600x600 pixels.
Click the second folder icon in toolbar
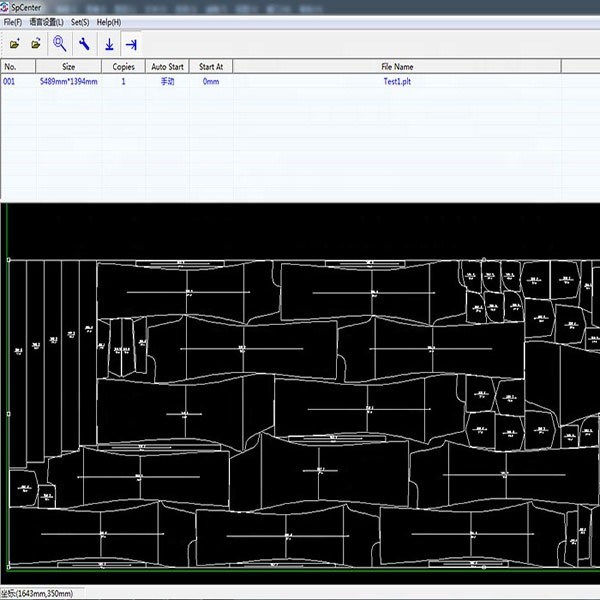click(37, 44)
